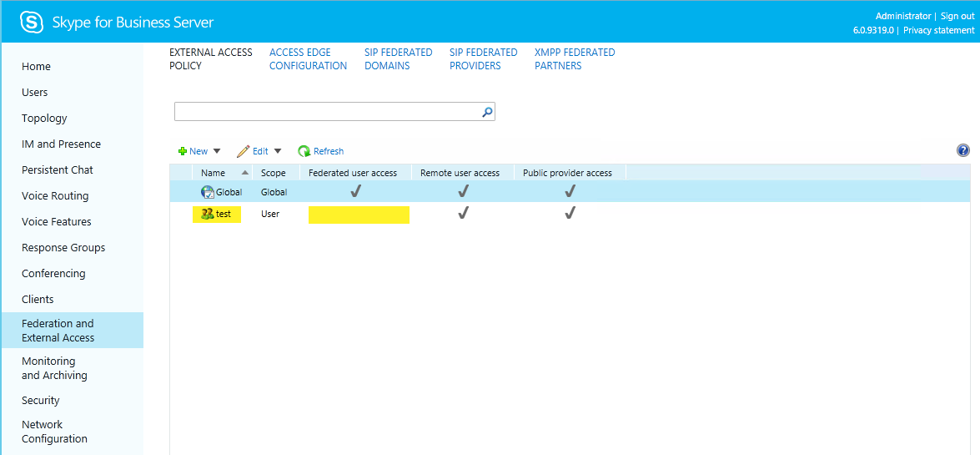Click Global row Remote user access checkmark

(x=463, y=191)
